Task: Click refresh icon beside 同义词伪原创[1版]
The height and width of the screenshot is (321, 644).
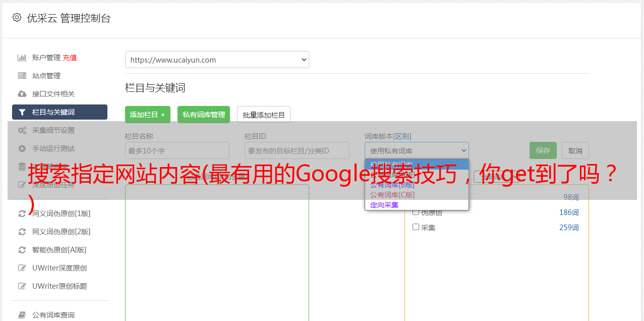Action: 22,213
